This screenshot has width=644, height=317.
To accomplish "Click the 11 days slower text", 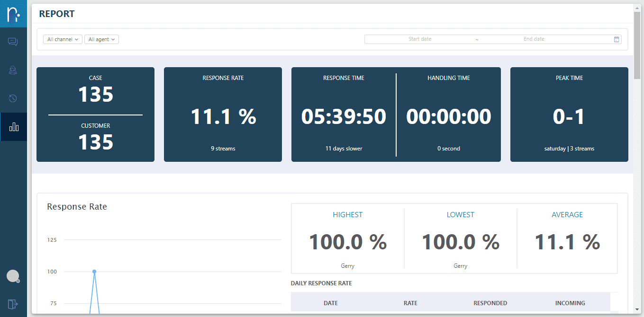I will pyautogui.click(x=344, y=149).
